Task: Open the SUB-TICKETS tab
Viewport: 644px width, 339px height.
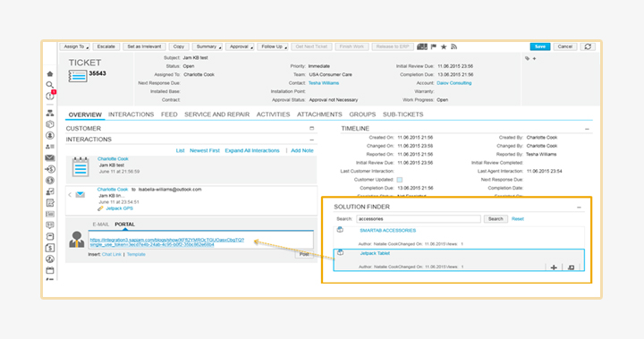Action: click(402, 114)
